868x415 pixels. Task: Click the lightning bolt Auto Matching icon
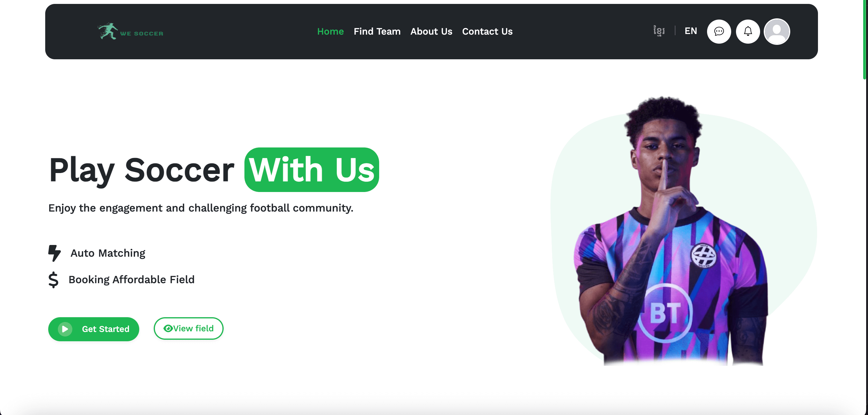pos(54,253)
